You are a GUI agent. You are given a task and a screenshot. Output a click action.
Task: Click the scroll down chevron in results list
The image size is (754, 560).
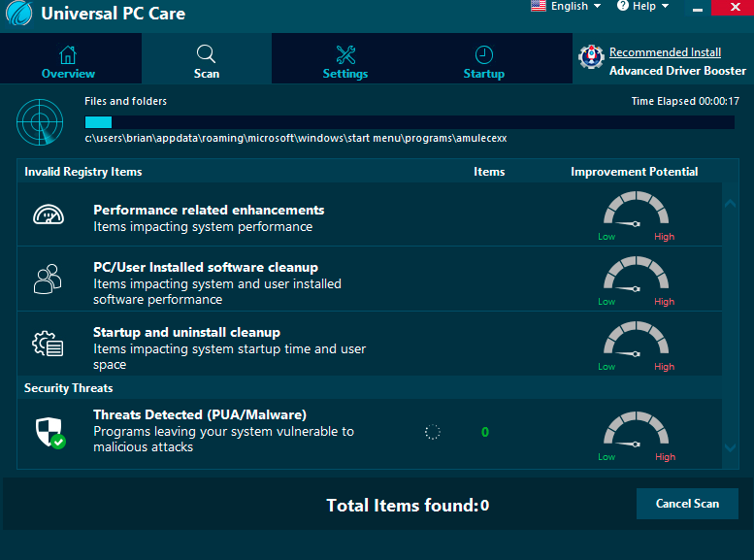click(730, 448)
